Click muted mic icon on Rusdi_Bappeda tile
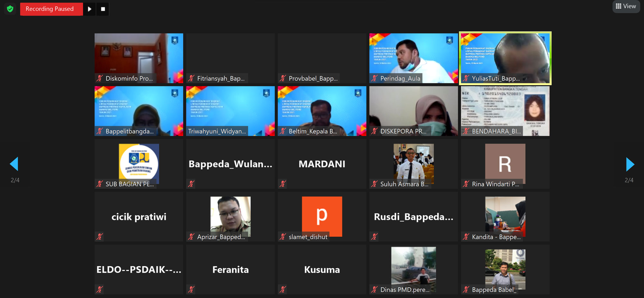644x298 pixels. (x=374, y=237)
